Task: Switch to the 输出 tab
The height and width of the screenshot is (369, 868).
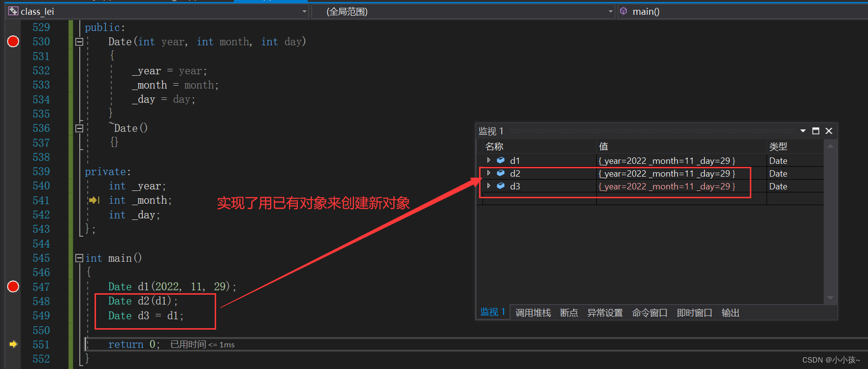Action: pyautogui.click(x=731, y=313)
